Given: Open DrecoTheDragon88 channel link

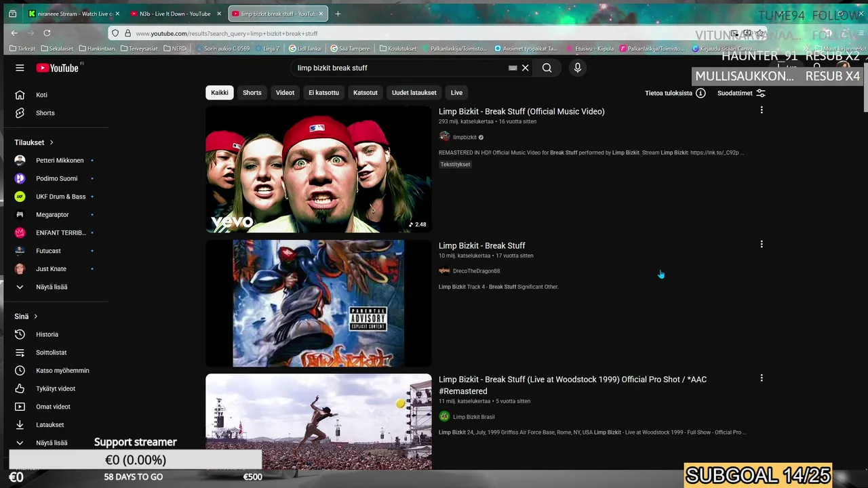Looking at the screenshot, I should pos(476,271).
